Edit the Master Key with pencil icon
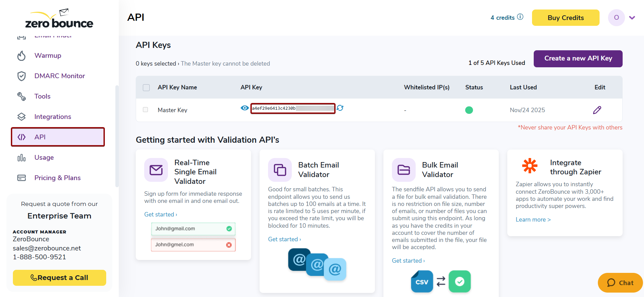The width and height of the screenshot is (644, 297). coord(597,110)
